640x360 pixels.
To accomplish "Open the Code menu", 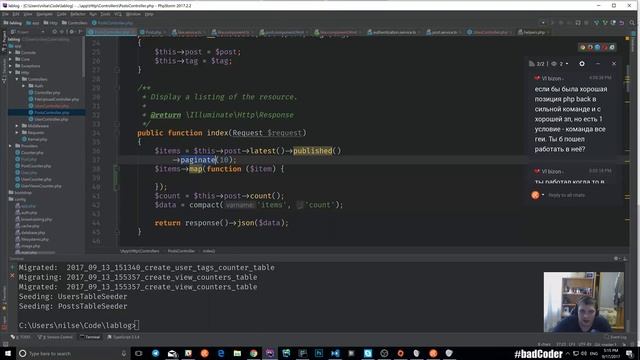I will tap(62, 14).
